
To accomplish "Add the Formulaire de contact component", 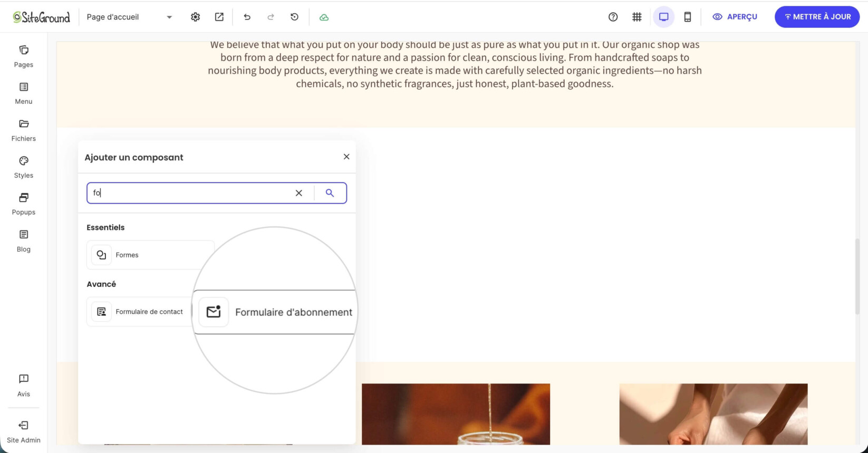I will [140, 312].
